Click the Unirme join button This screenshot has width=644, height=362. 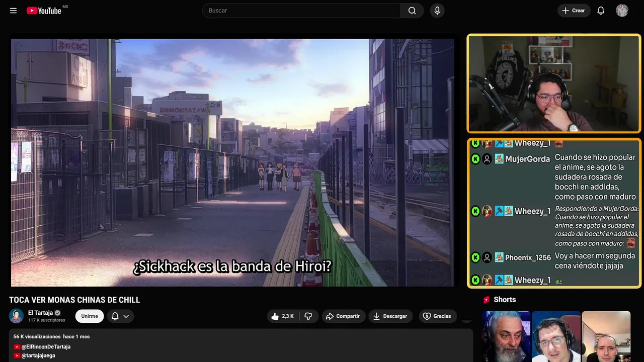coord(90,316)
